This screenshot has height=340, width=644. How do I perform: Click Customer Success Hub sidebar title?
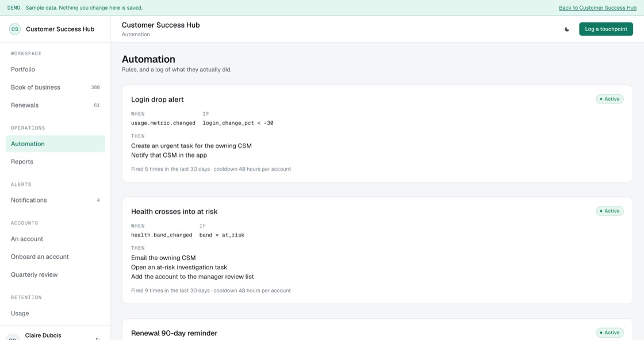(60, 29)
